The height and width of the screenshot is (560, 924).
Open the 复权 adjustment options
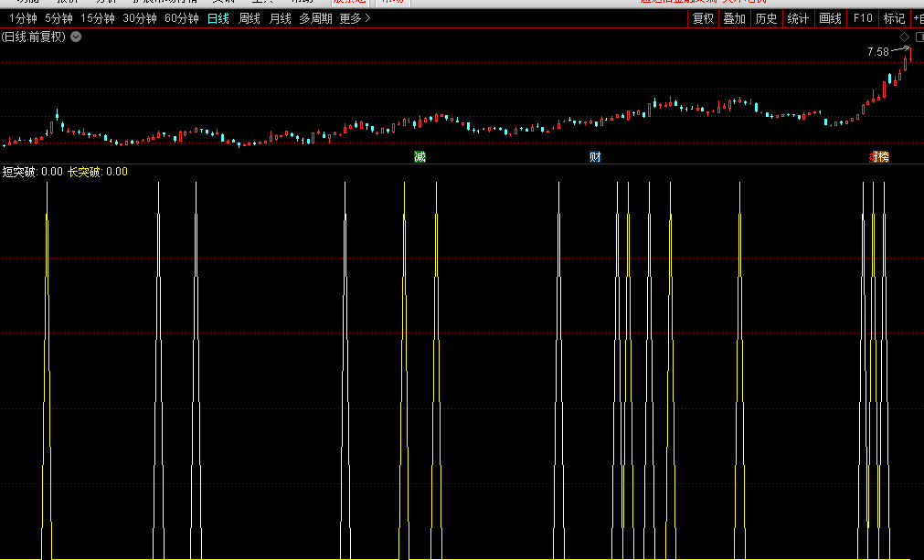click(x=703, y=18)
